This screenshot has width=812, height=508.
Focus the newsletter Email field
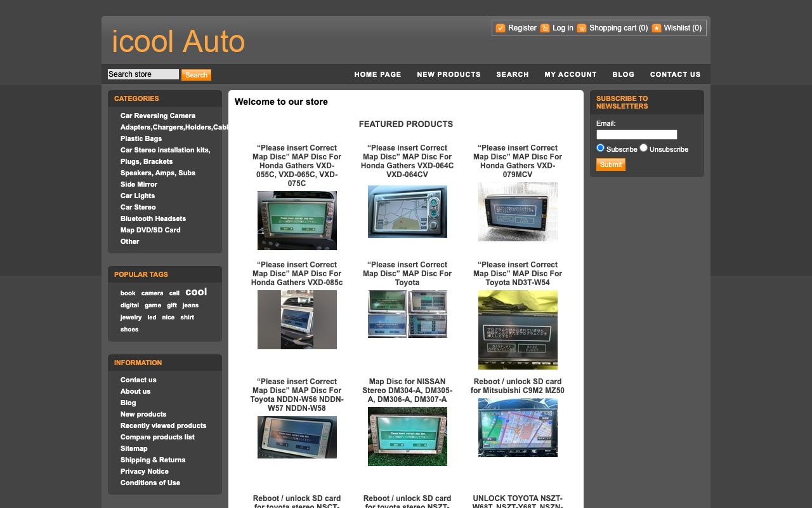tap(637, 135)
